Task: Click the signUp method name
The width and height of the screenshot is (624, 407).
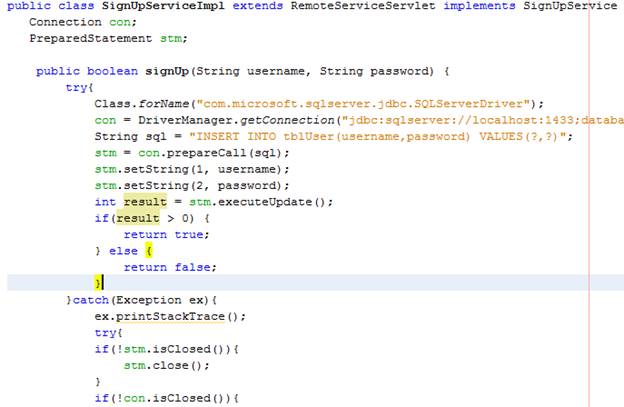Action: (167, 71)
